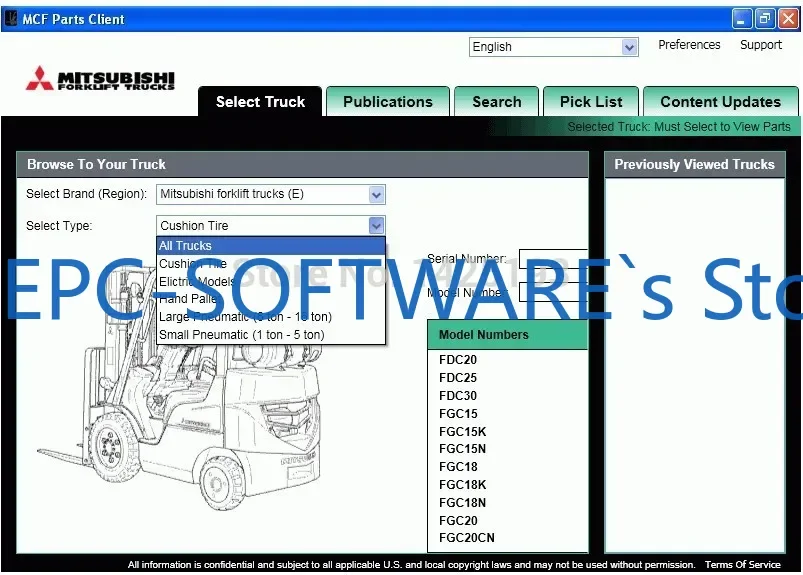803x575 pixels.
Task: Select model FDC20
Action: pyautogui.click(x=458, y=359)
